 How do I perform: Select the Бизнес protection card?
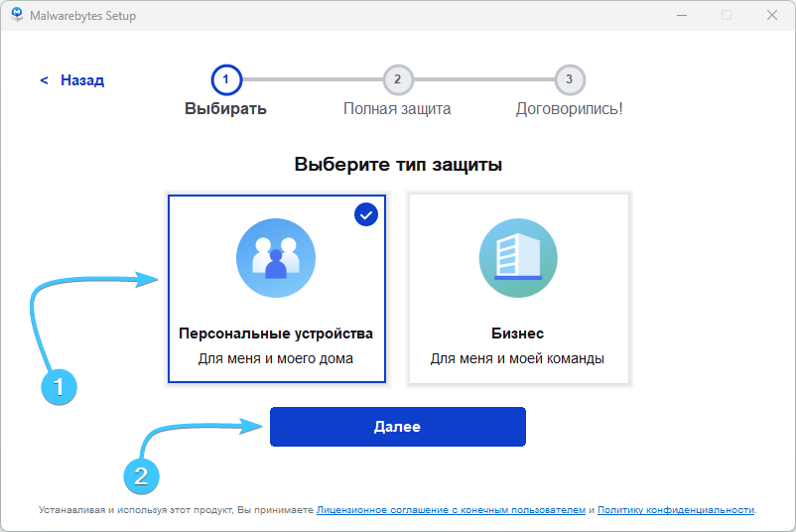coord(518,288)
